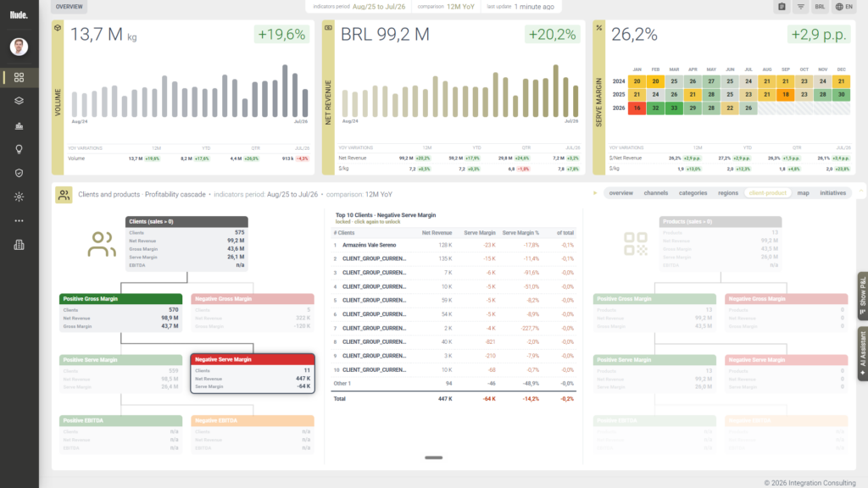
Task: Click the money icon on the Net Revenue card
Action: pyautogui.click(x=328, y=28)
